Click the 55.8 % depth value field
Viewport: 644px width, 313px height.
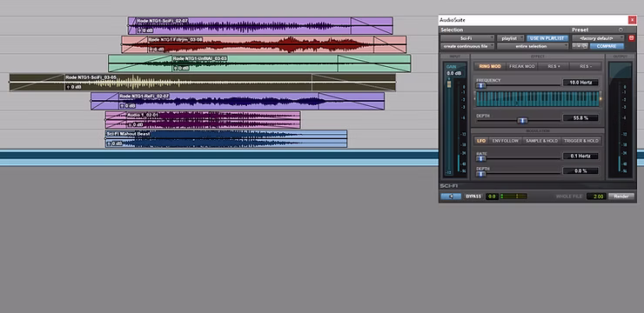tap(580, 117)
